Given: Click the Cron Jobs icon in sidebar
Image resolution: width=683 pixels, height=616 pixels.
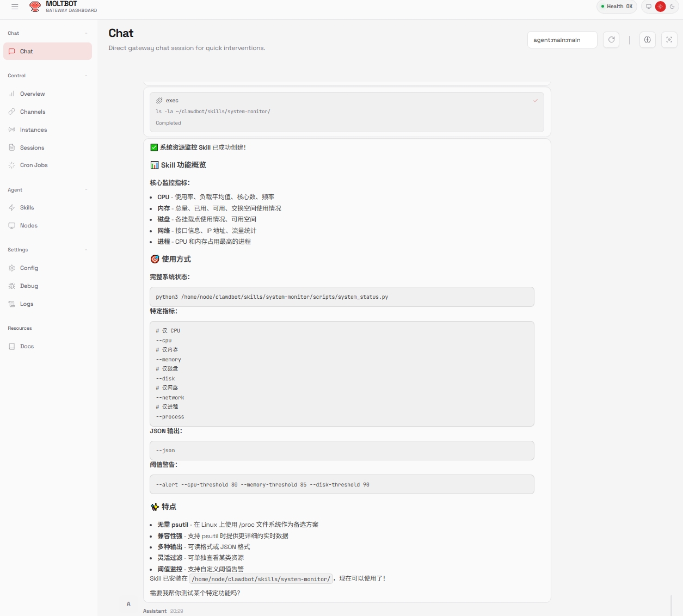Looking at the screenshot, I should click(12, 165).
